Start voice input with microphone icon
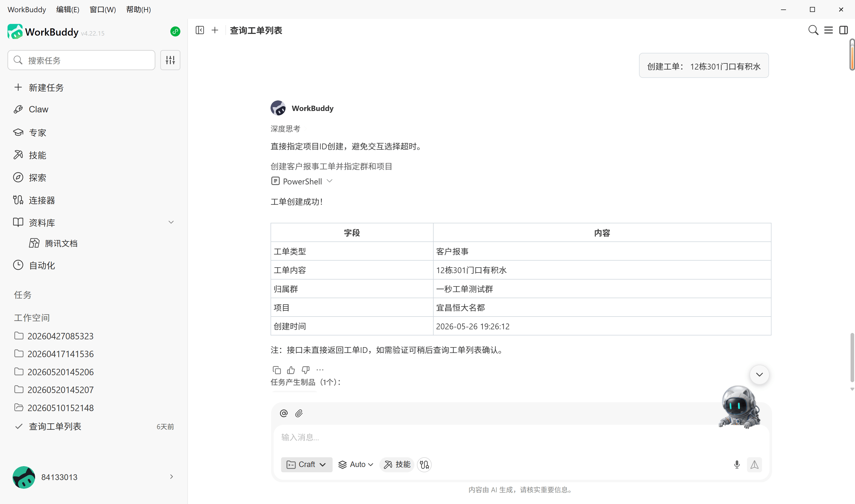The height and width of the screenshot is (504, 855). click(737, 464)
